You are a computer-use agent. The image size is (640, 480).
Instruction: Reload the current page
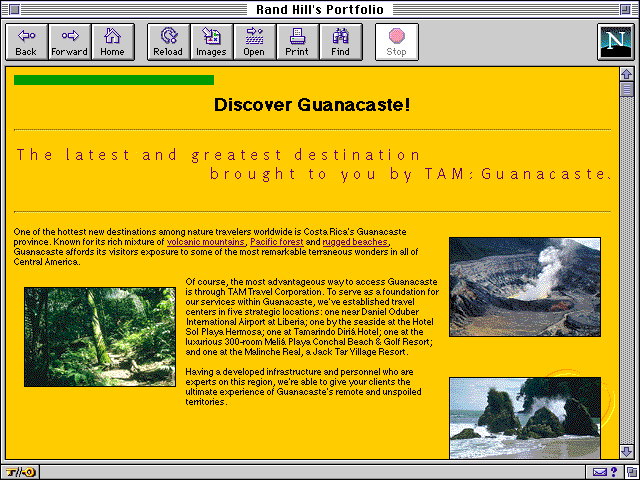click(x=168, y=42)
